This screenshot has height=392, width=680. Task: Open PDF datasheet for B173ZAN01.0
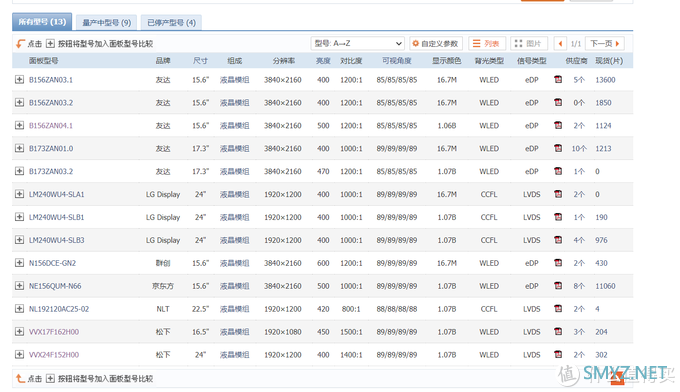tap(558, 148)
